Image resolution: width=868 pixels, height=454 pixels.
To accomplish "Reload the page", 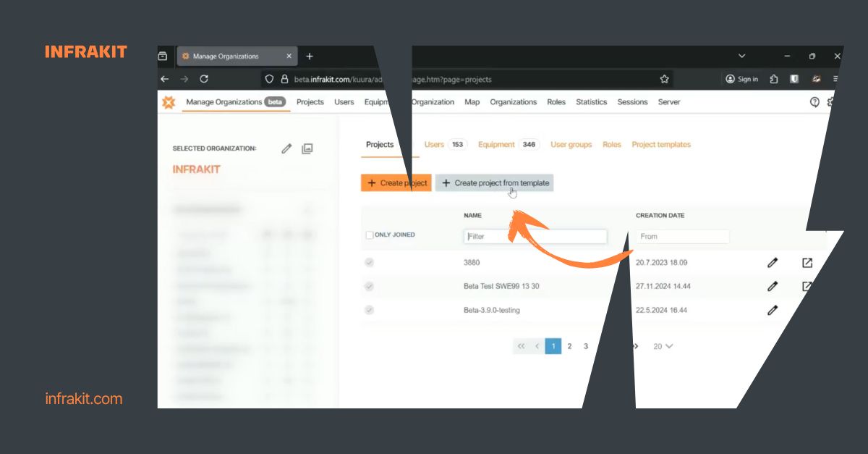I will (204, 79).
